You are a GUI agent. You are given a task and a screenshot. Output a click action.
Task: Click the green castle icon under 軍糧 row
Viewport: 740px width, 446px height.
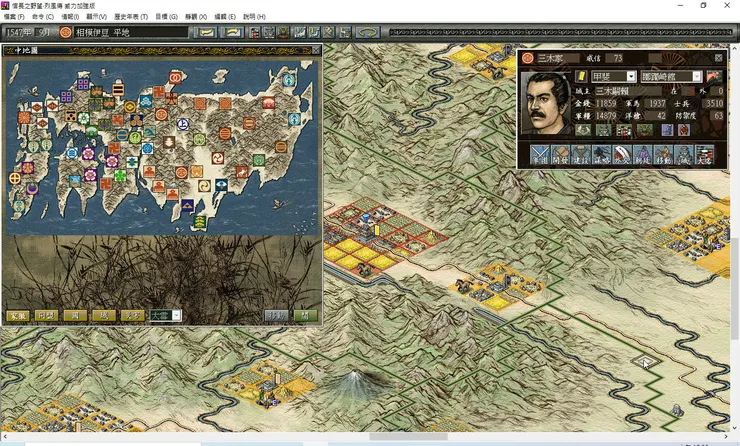(x=603, y=130)
